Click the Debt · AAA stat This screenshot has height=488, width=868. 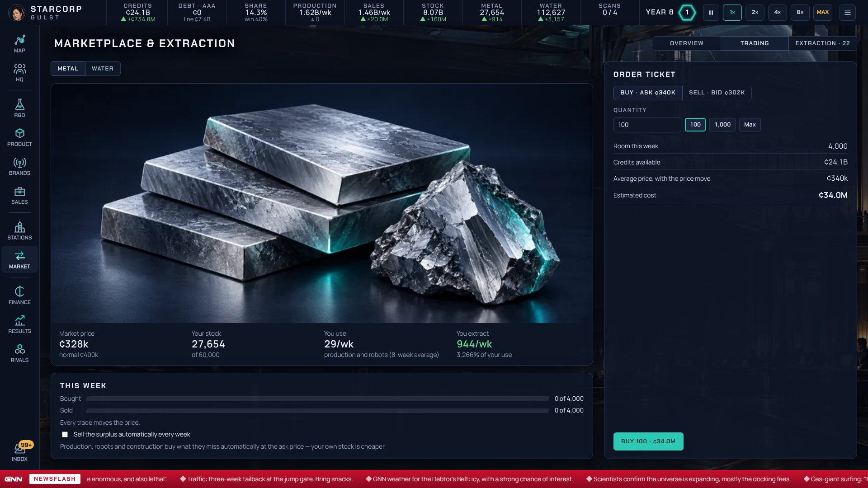click(x=197, y=13)
